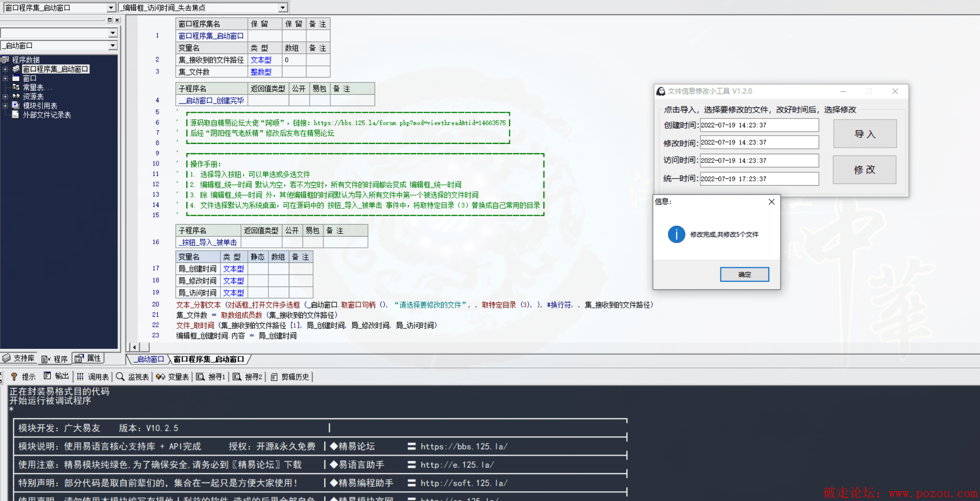Click the 程序数据 root icon in tree
Viewport: 980px width, 501px height.
point(5,60)
